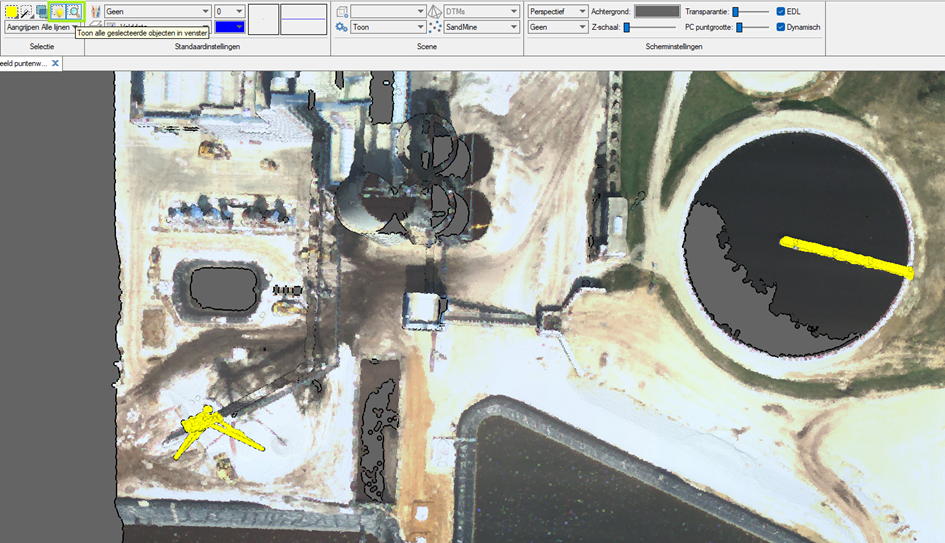The width and height of the screenshot is (945, 543).
Task: Click the yellow selection square icon
Action: tap(10, 11)
